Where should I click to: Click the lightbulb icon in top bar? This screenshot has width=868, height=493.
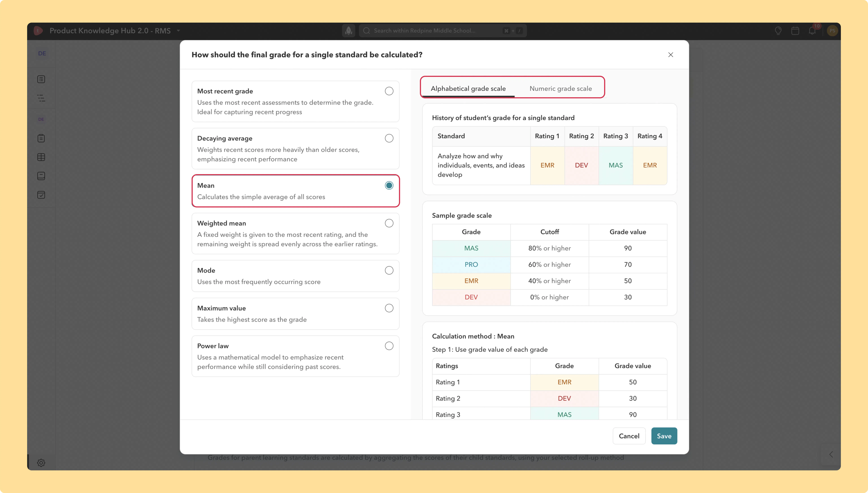[x=778, y=31]
